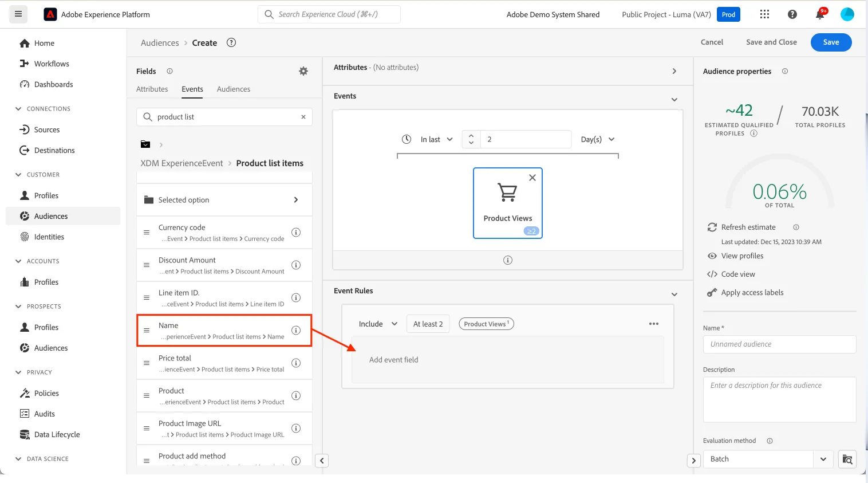The width and height of the screenshot is (868, 483).
Task: Open the help question mark icon in top bar
Action: [792, 14]
